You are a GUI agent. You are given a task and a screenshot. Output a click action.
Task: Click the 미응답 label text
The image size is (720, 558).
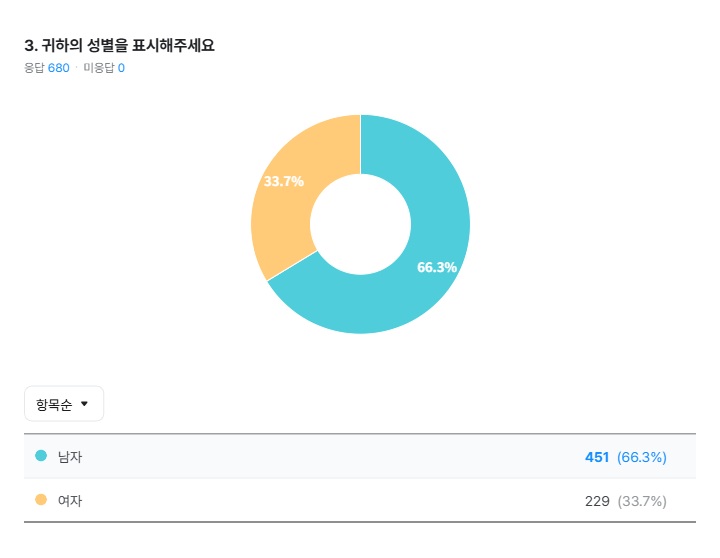[99, 68]
